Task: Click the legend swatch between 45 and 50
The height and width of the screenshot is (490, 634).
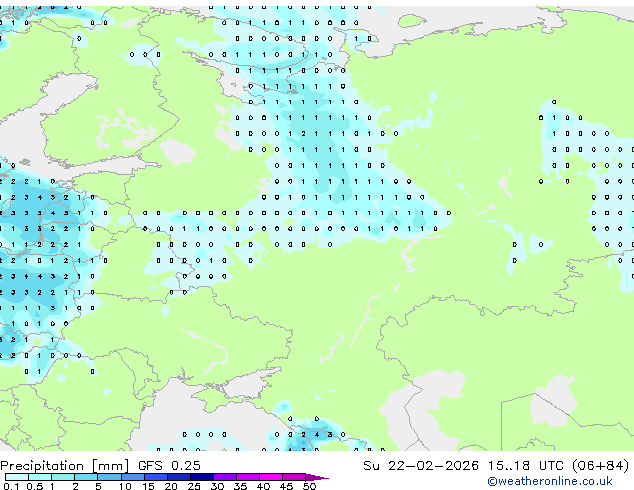Action: 294,477
